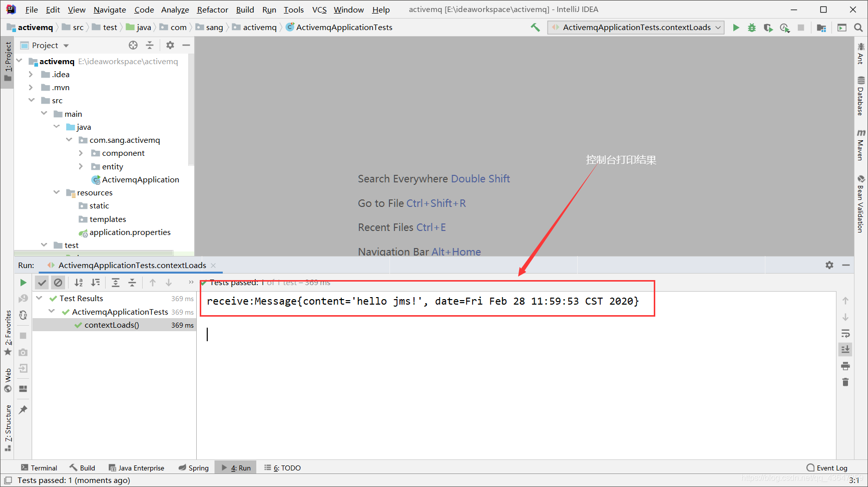Open the run configuration dropdown
This screenshot has height=487, width=868.
[x=636, y=28]
